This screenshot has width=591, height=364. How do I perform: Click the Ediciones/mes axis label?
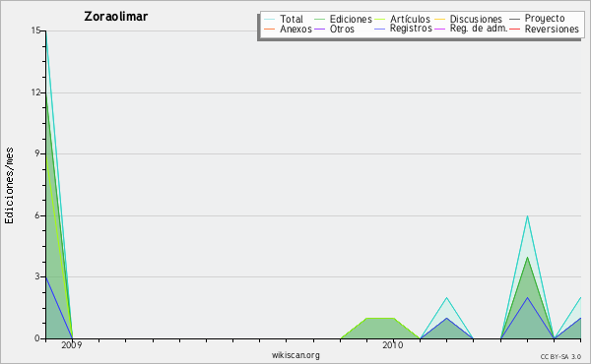coord(9,186)
